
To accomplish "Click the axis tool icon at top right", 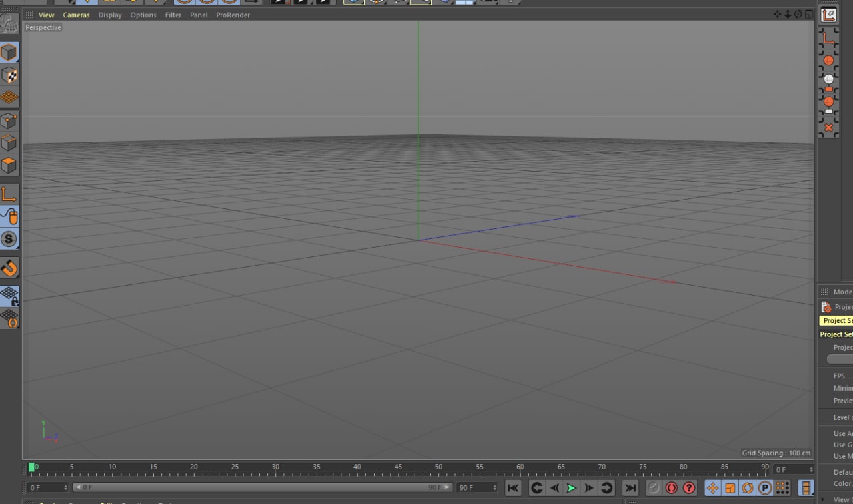I will [828, 15].
